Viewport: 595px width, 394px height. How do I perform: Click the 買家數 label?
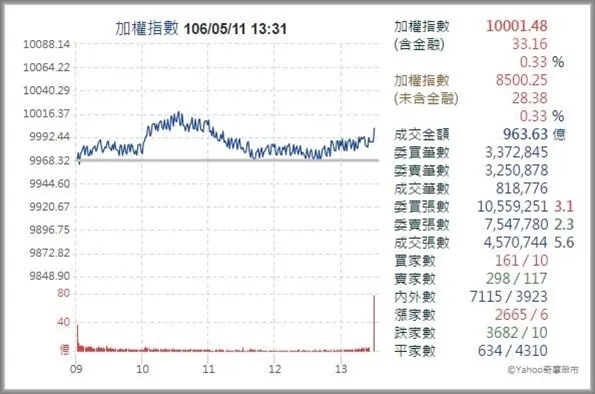click(x=415, y=261)
